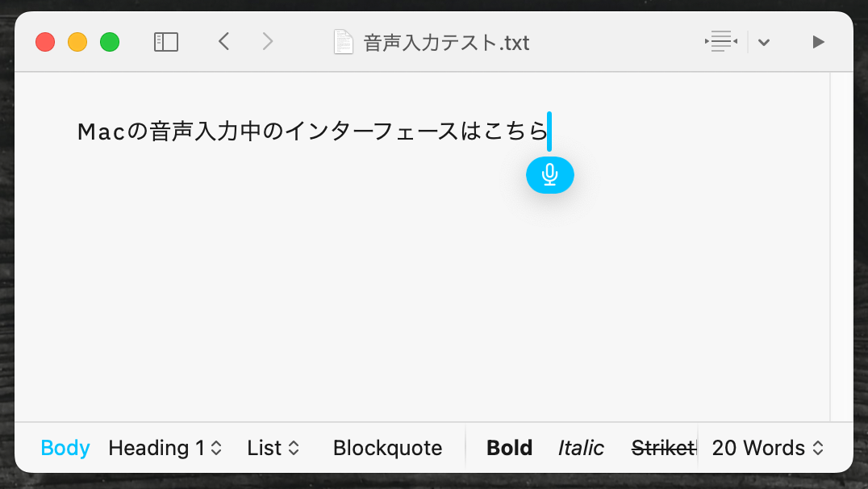Go forward with the right chevron

[x=268, y=42]
